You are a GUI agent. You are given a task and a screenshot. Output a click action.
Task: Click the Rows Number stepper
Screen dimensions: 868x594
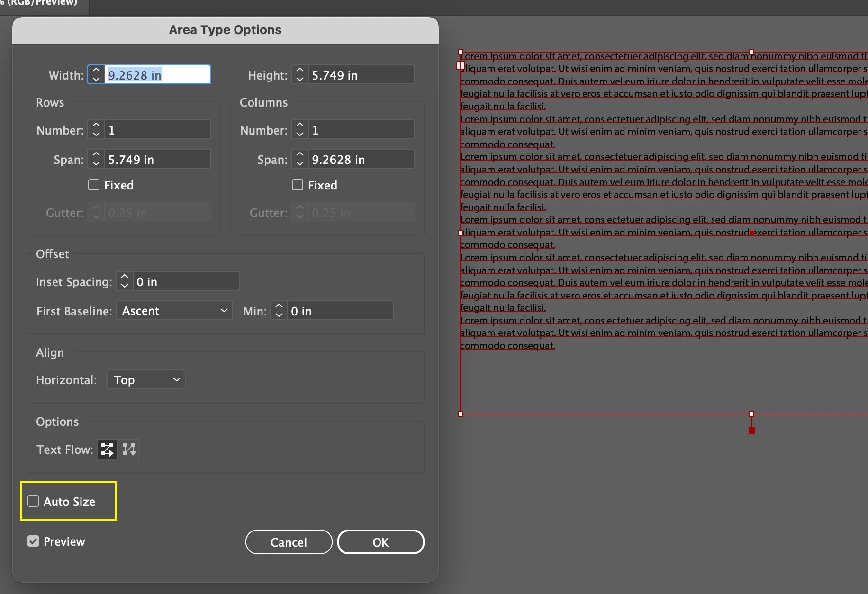click(96, 130)
